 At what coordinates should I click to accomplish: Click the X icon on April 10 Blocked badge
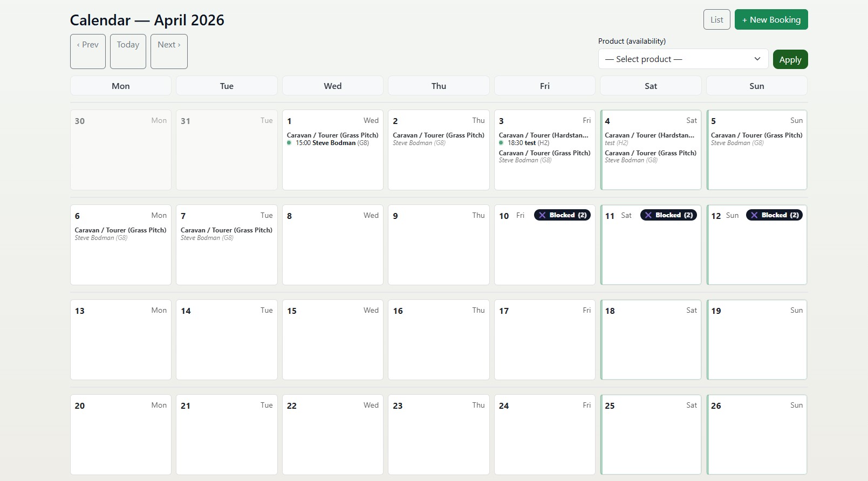542,215
